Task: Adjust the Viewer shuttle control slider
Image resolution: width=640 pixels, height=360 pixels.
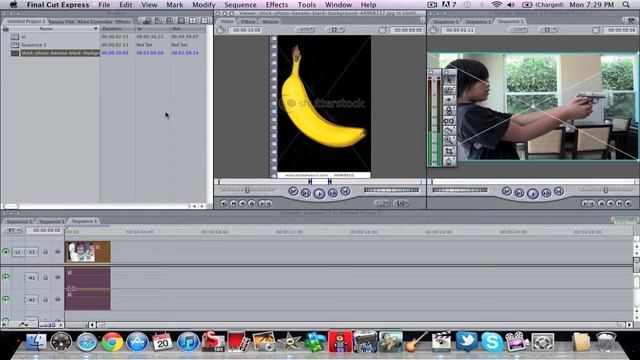Action: point(247,190)
